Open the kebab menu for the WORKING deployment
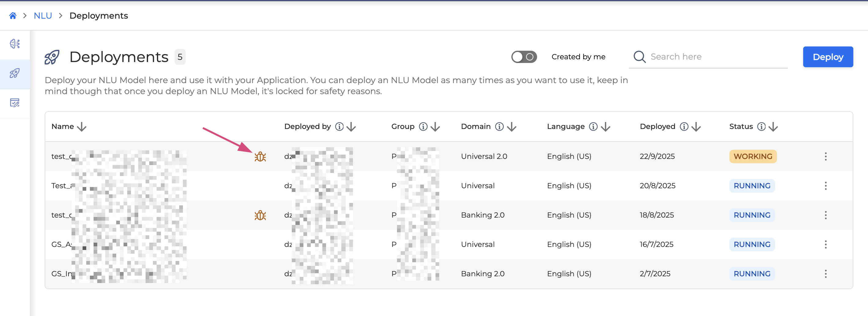Image resolution: width=868 pixels, height=316 pixels. pos(825,156)
